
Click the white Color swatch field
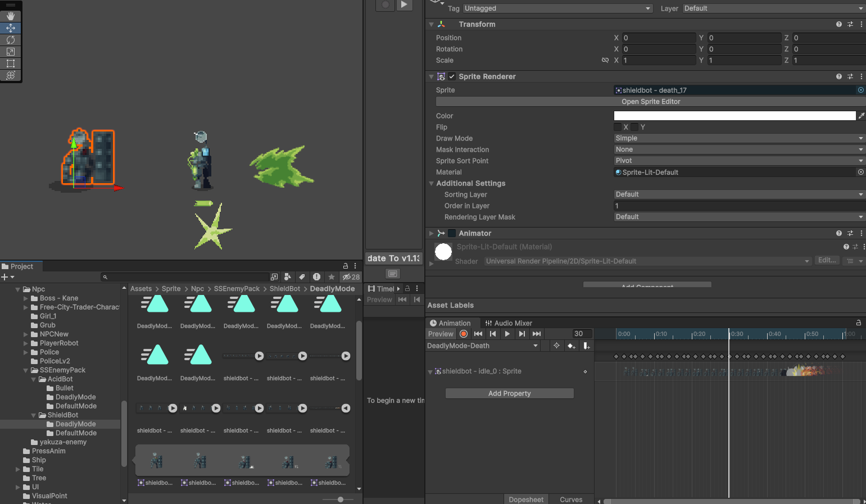click(734, 116)
